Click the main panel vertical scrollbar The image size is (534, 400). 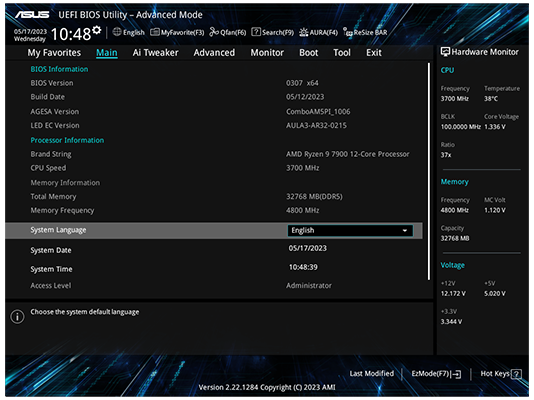click(x=428, y=171)
